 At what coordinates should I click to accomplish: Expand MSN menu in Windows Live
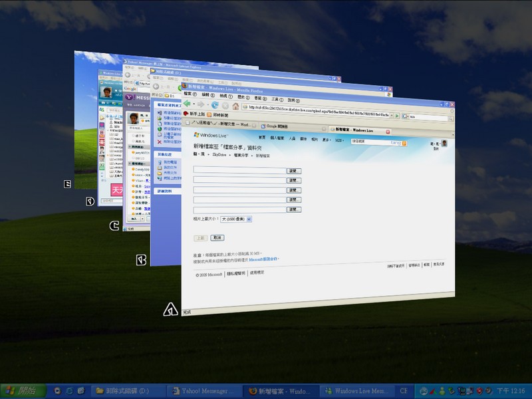339,140
